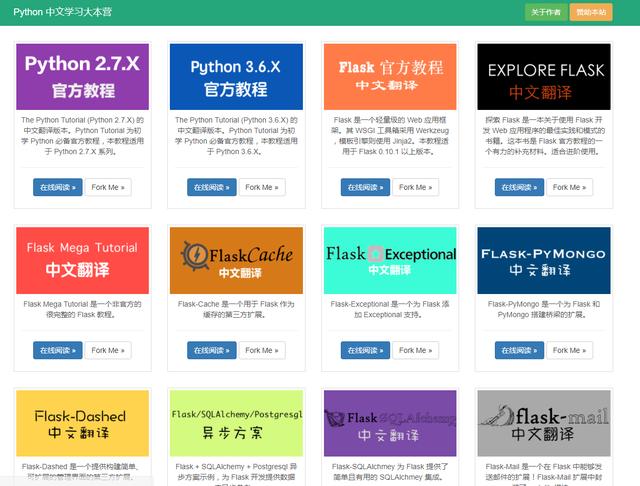Click 在线阅读 under Flask-PyMongo card
The height and width of the screenshot is (486, 640).
[519, 350]
